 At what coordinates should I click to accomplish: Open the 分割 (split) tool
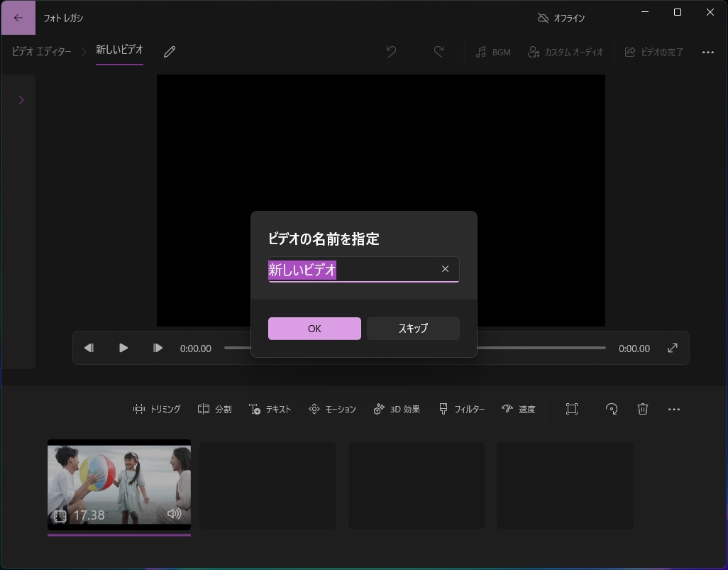[214, 409]
